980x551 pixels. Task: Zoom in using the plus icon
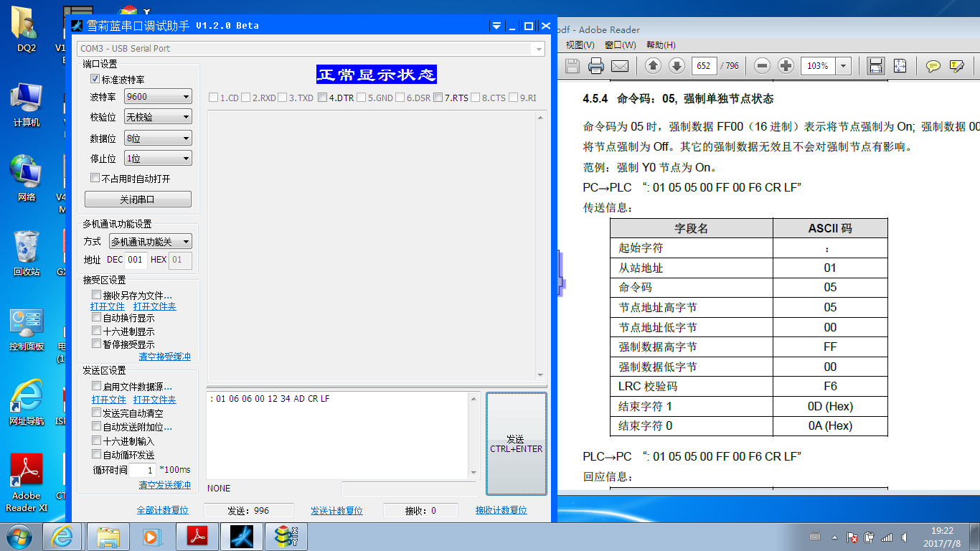(786, 66)
